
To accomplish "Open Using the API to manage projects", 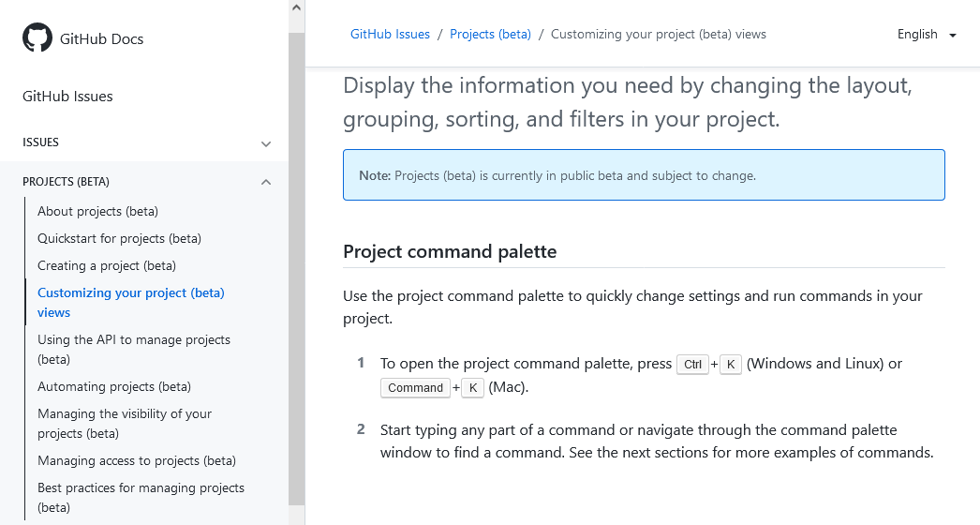I will (134, 350).
